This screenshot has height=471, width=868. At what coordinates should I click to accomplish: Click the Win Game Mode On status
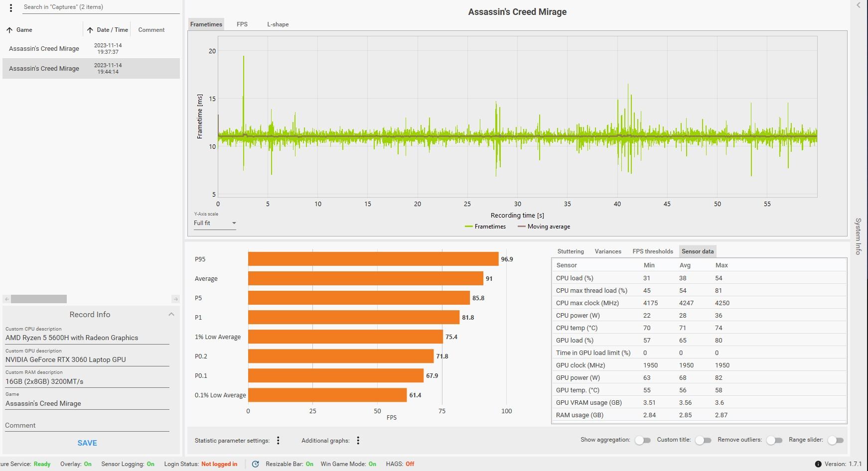pyautogui.click(x=348, y=464)
